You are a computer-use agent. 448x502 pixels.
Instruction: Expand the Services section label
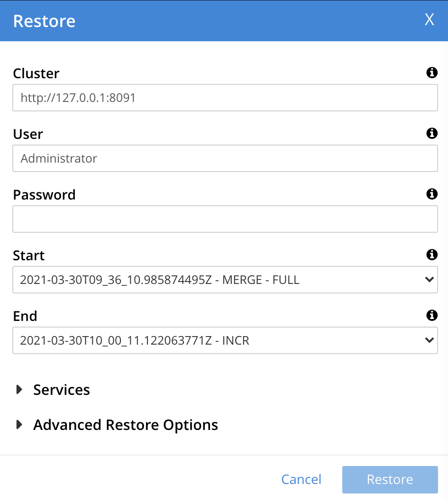point(61,390)
